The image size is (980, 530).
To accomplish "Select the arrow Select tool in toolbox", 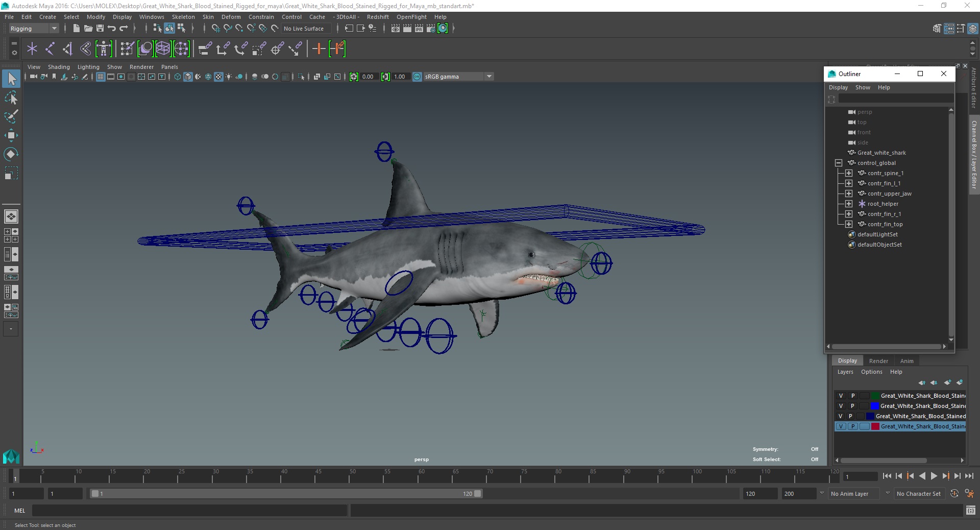I will click(11, 79).
